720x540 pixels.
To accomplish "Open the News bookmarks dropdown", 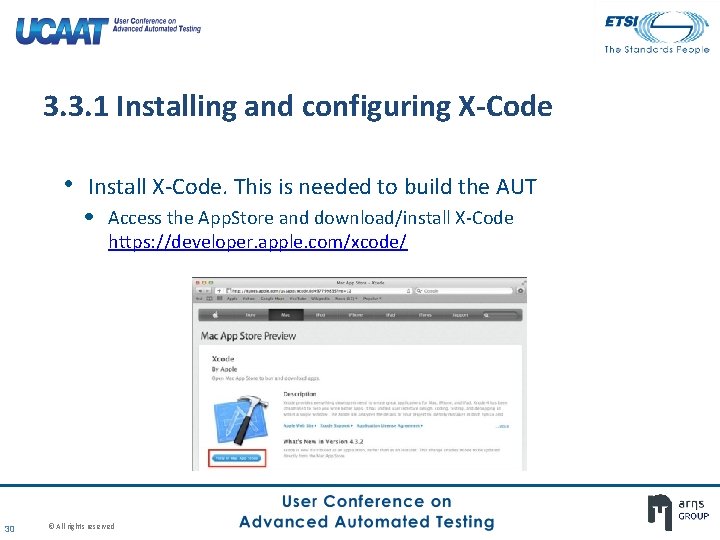I will [x=346, y=298].
